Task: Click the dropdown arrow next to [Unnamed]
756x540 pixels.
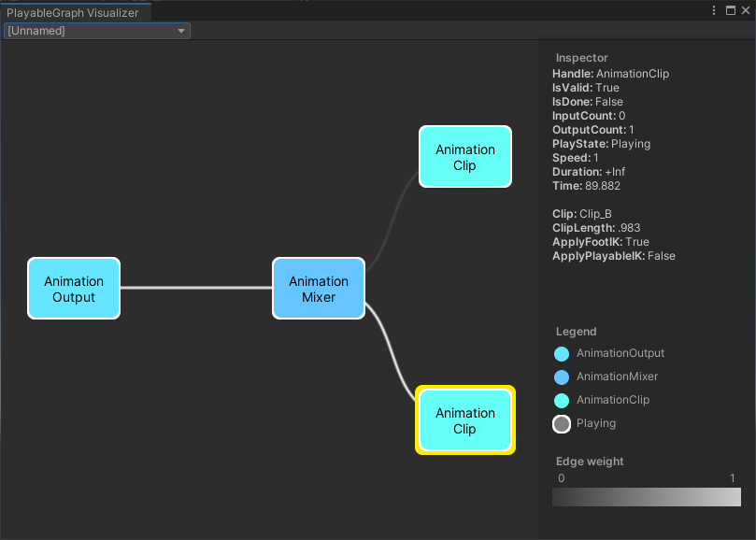Action: point(181,30)
